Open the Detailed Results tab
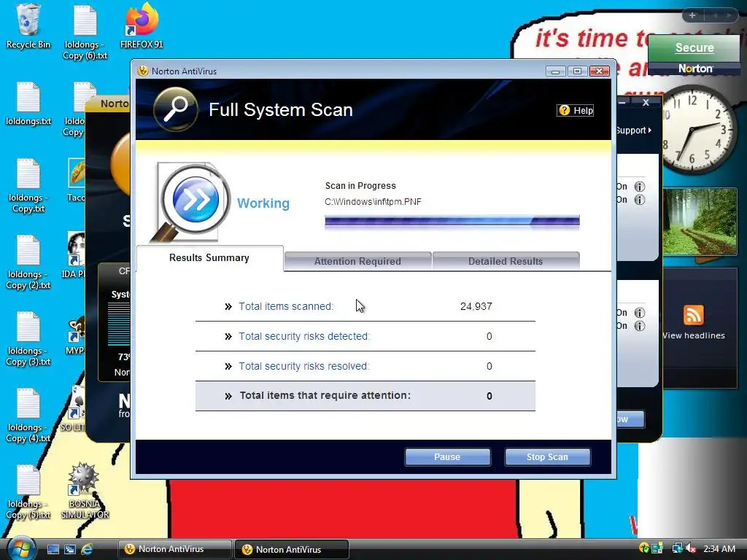 coord(506,261)
